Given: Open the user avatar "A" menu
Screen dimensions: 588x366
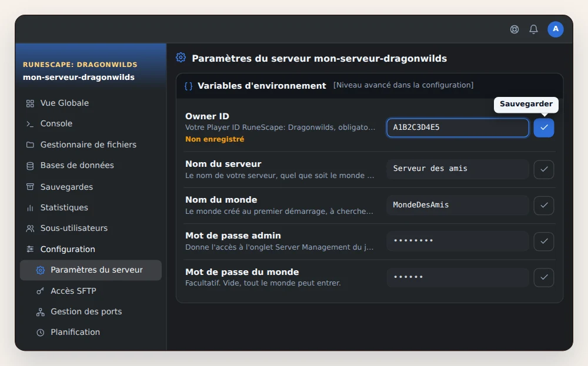Looking at the screenshot, I should (x=556, y=29).
